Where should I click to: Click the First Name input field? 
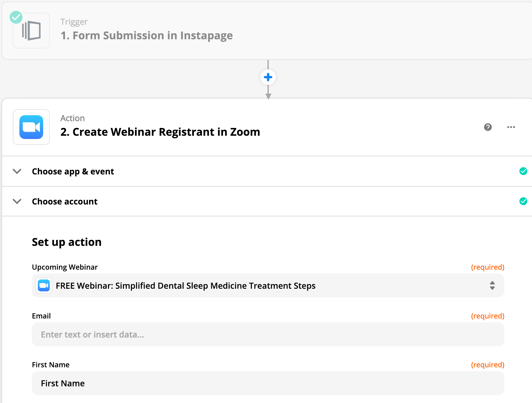pyautogui.click(x=268, y=383)
